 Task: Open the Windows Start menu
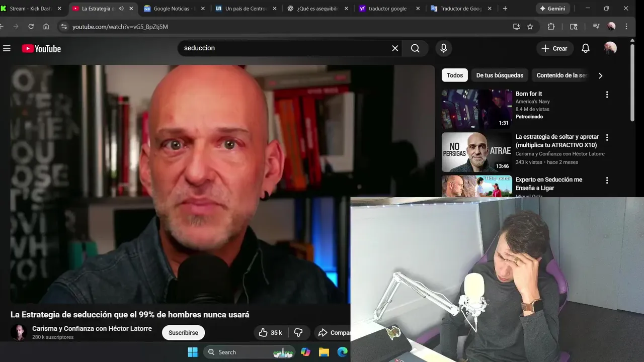(x=193, y=352)
